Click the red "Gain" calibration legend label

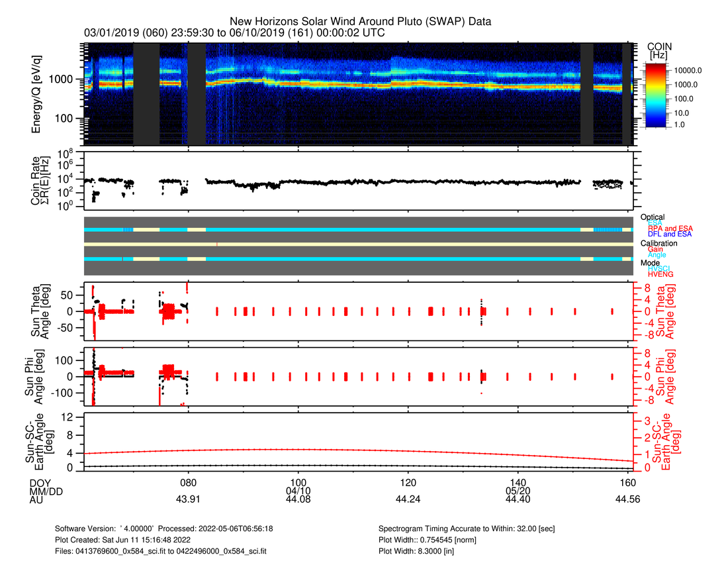tap(655, 249)
